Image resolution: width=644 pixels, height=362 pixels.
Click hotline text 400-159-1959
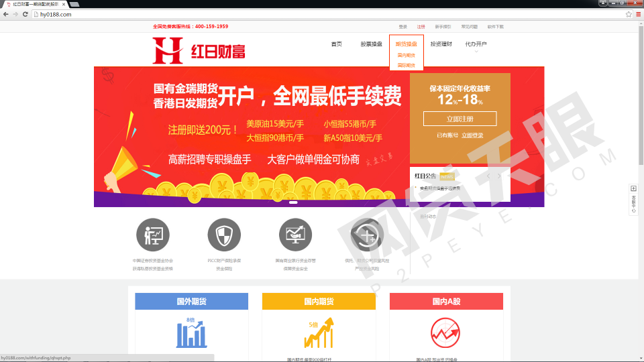[x=211, y=26]
